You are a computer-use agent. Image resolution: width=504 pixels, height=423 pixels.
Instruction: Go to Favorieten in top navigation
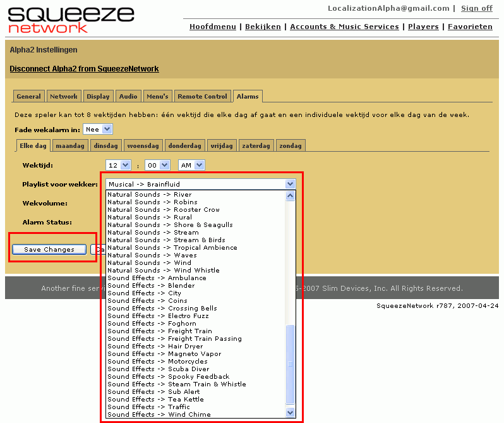(470, 27)
